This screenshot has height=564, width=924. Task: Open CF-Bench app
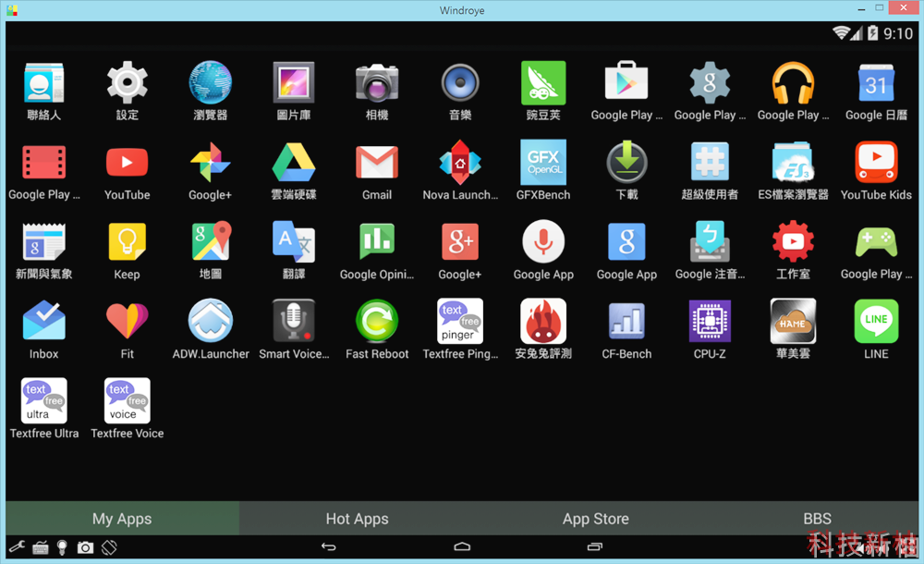[626, 321]
